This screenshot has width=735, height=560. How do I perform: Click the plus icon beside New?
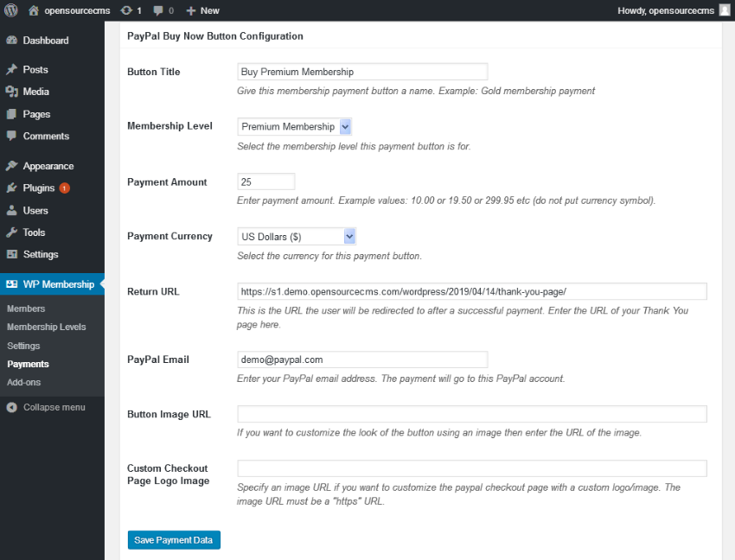pyautogui.click(x=191, y=10)
